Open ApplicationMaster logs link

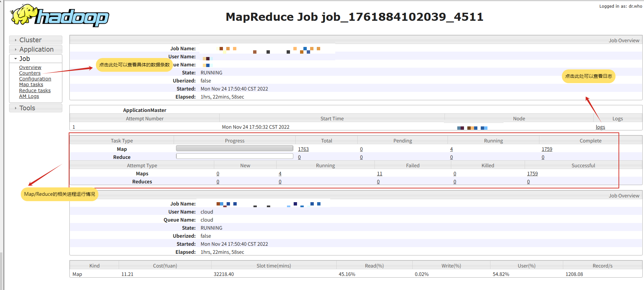pos(600,127)
